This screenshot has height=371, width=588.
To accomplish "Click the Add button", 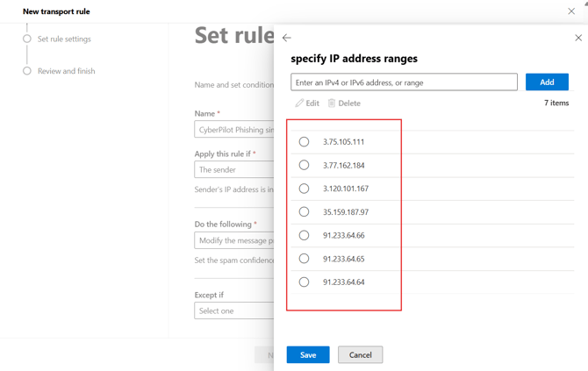I will click(547, 82).
